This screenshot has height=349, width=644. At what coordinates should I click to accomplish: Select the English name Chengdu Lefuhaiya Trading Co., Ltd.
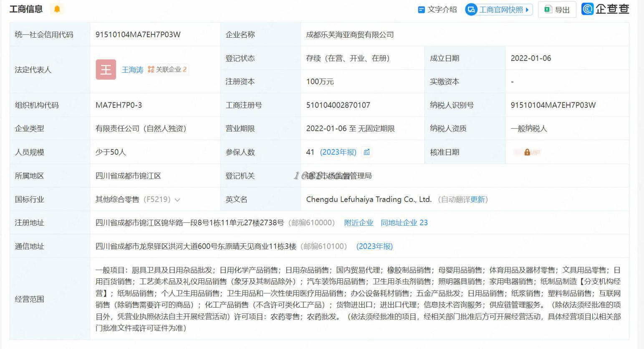[369, 199]
